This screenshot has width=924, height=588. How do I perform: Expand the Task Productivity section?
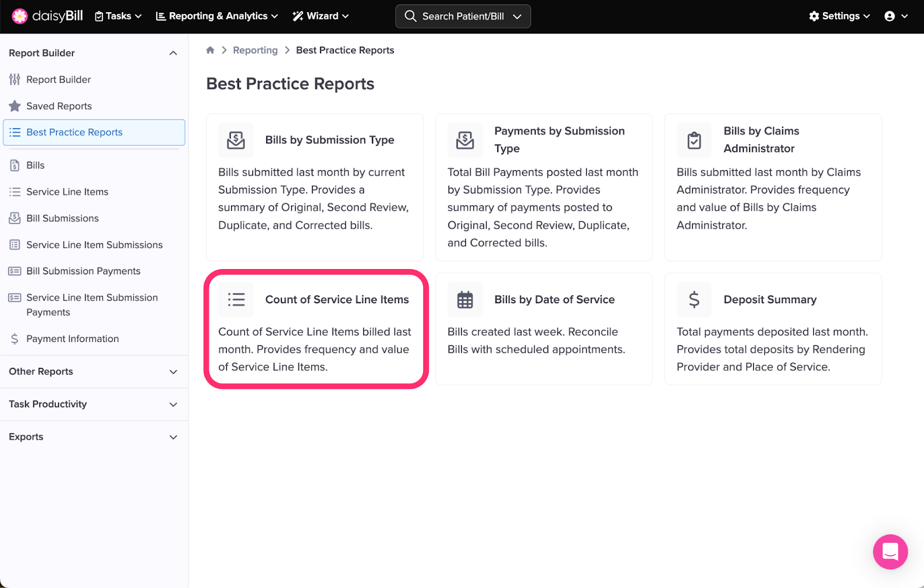click(x=173, y=404)
